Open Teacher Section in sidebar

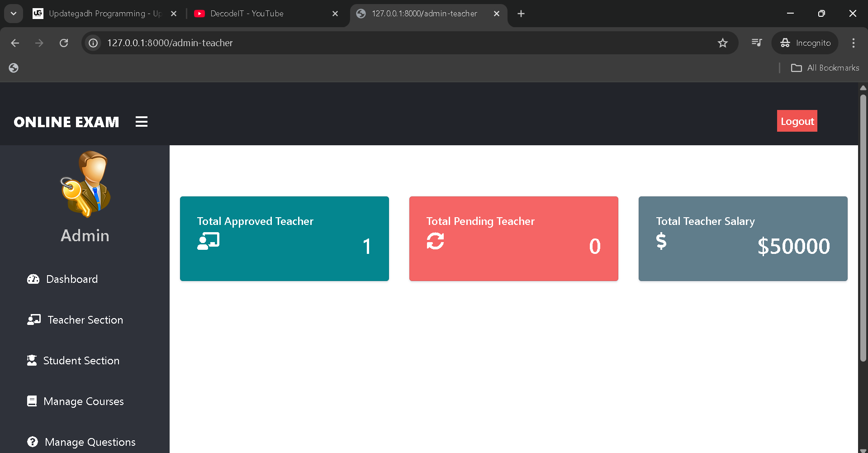coord(85,320)
